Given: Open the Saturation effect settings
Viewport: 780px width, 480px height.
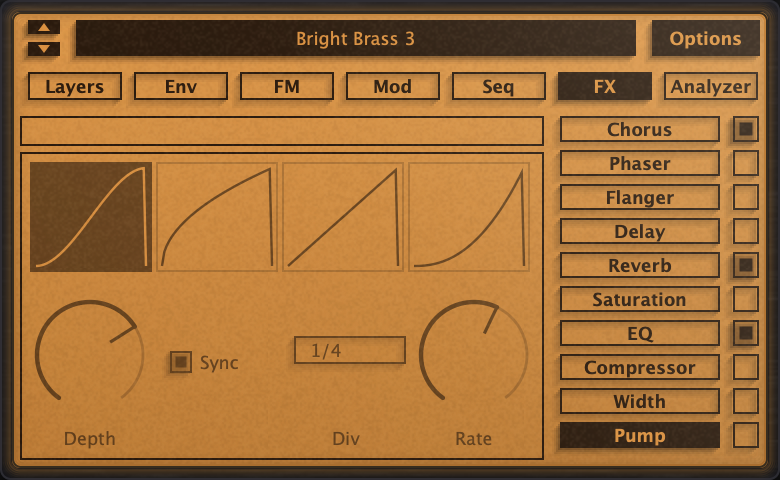Looking at the screenshot, I should pos(639,299).
